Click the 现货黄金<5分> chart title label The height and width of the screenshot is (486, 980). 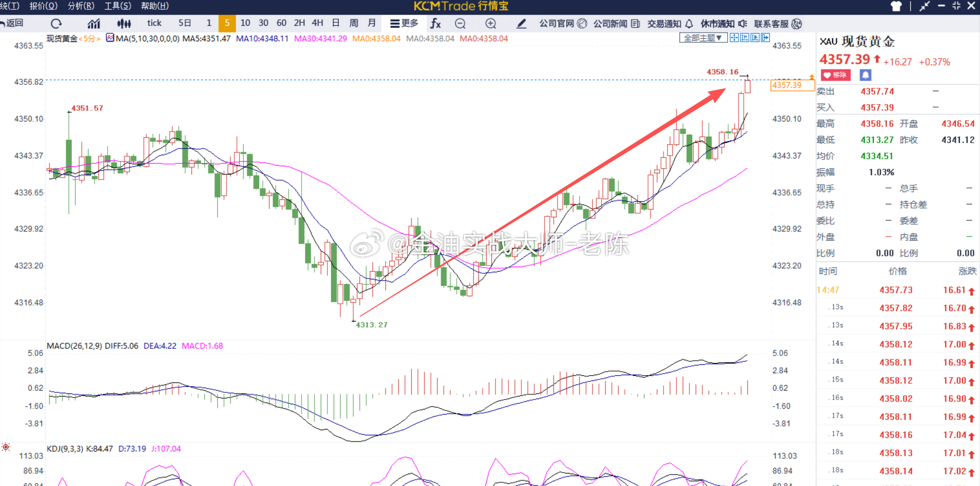[73, 38]
